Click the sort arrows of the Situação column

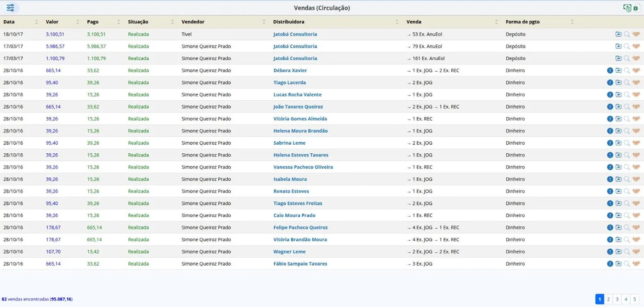pyautogui.click(x=172, y=22)
